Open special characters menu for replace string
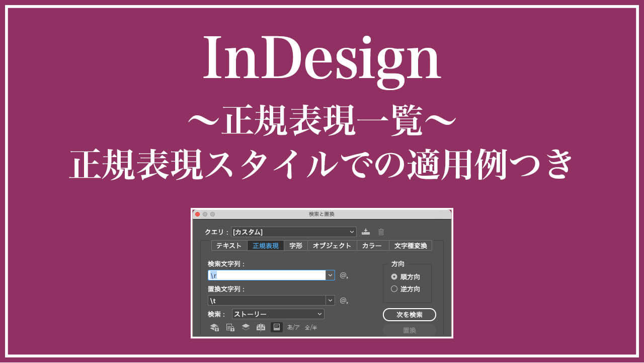644x363 pixels. (344, 301)
